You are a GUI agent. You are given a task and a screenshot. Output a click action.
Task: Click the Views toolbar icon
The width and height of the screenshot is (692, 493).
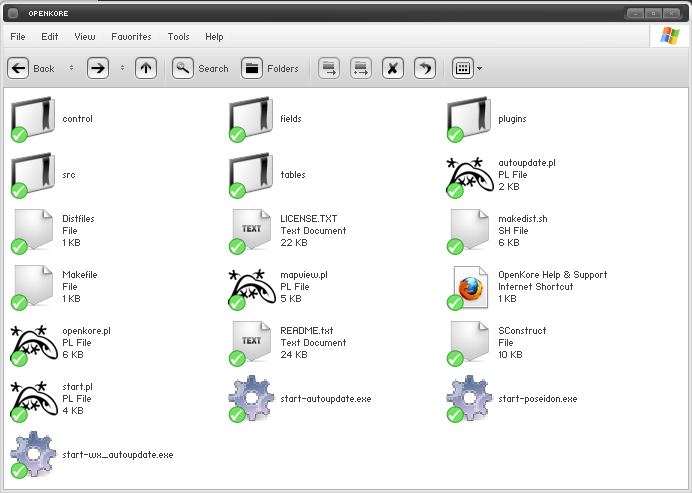pos(463,68)
